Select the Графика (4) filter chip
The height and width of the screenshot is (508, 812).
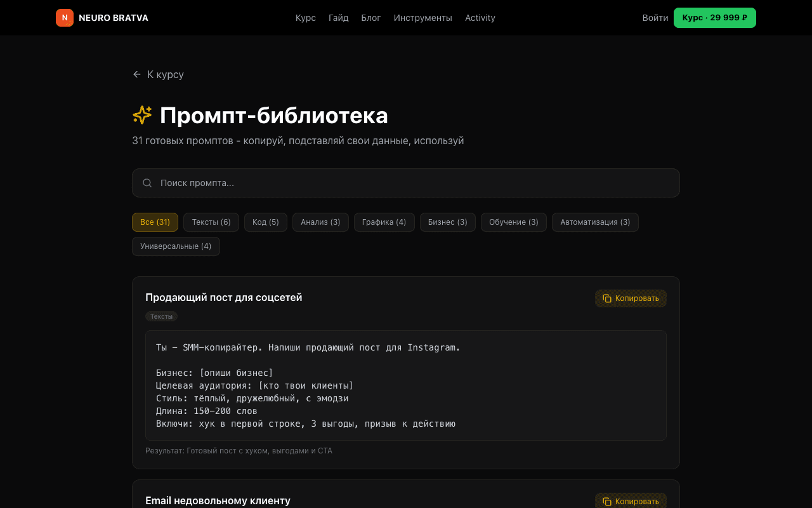click(384, 222)
